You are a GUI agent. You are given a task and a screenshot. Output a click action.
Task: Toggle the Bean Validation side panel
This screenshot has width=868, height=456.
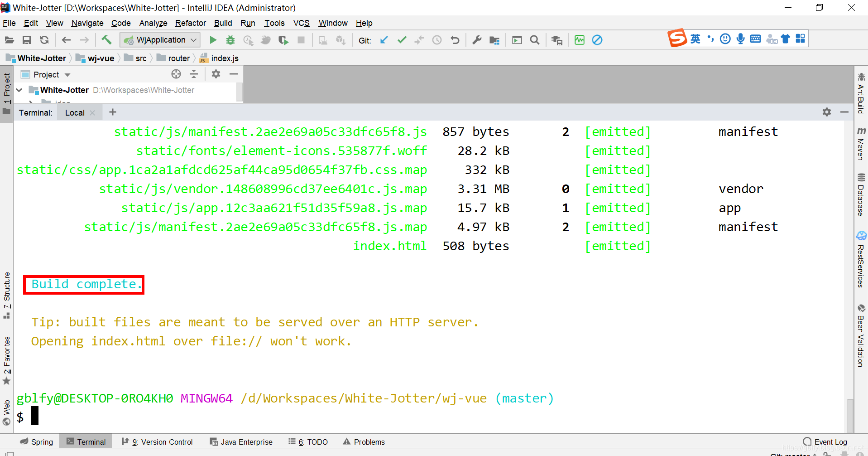coord(861,335)
